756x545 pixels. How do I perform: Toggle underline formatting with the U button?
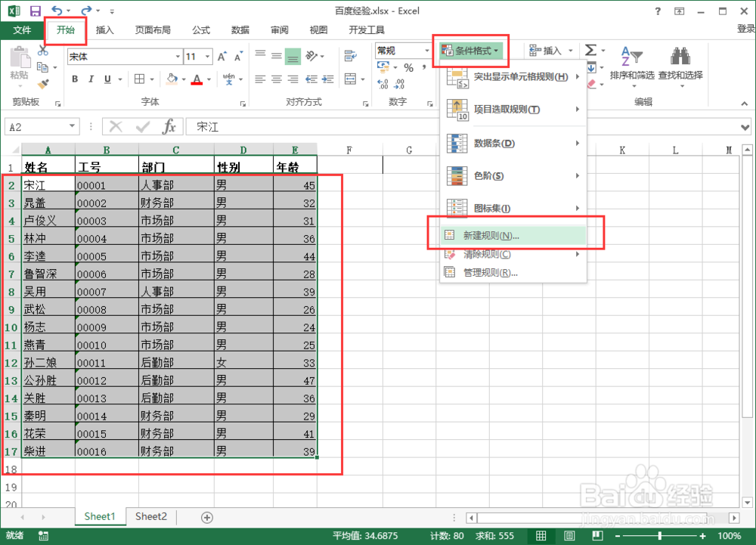point(106,79)
